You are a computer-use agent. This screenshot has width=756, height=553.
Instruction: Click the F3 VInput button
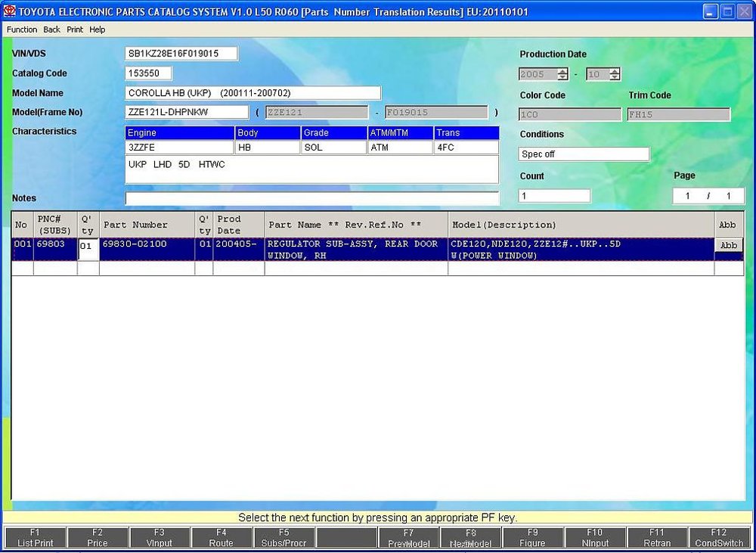(x=160, y=538)
